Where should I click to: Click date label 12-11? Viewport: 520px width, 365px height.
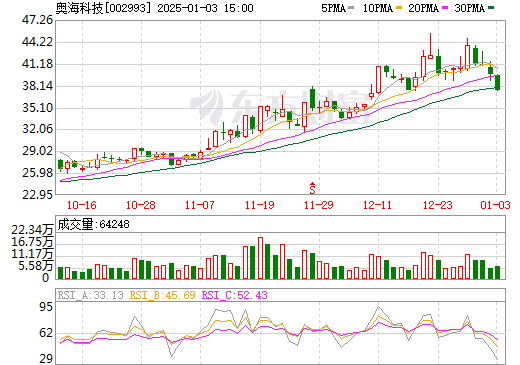(x=378, y=205)
